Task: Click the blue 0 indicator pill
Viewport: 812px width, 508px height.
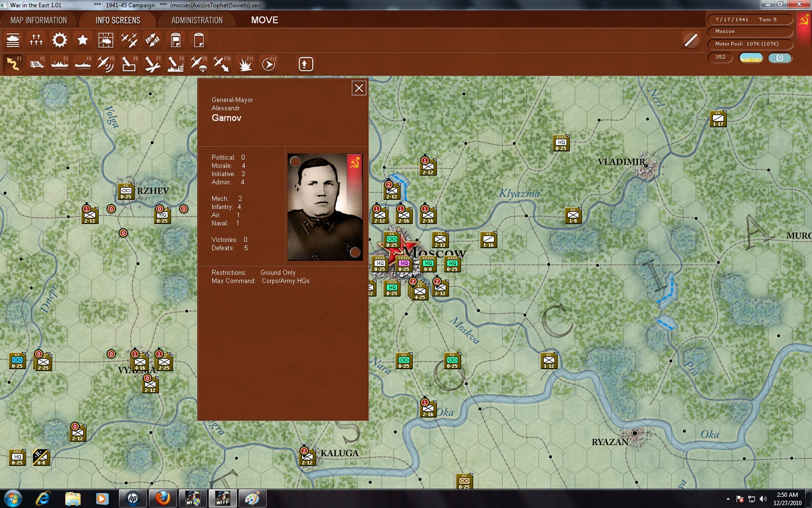Action: pos(780,58)
